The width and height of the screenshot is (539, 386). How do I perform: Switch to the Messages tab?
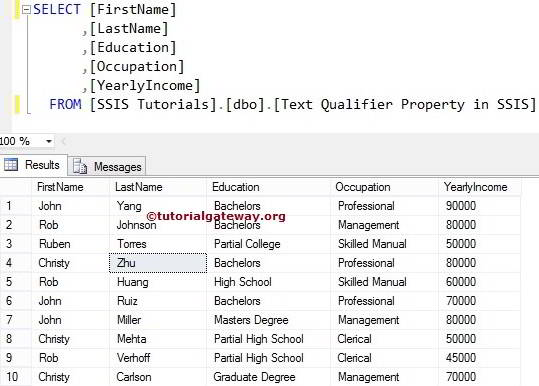point(107,167)
